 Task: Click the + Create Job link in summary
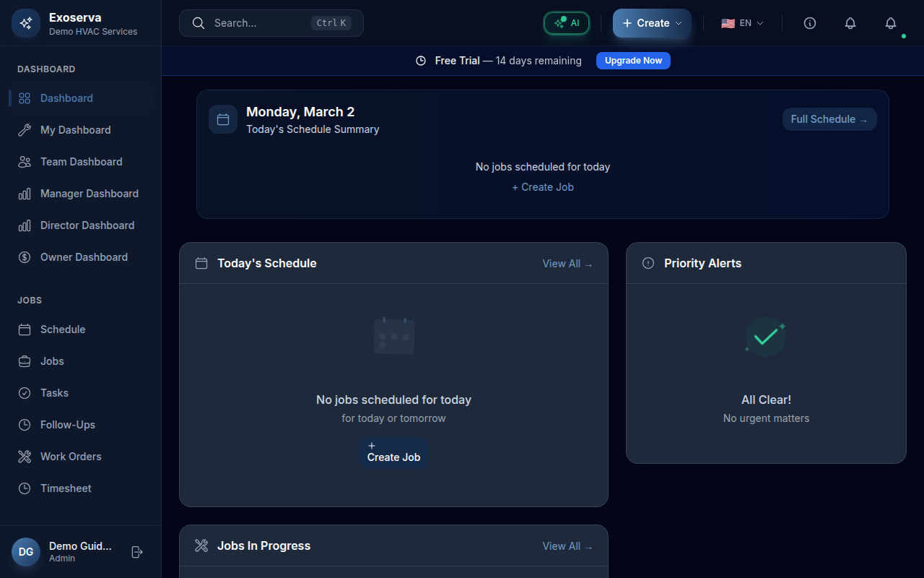(x=543, y=187)
